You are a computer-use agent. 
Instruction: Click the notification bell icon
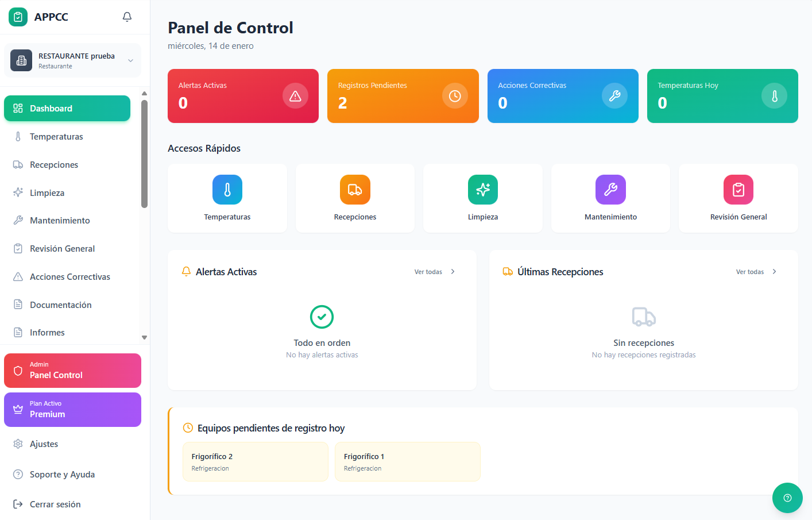pos(127,17)
